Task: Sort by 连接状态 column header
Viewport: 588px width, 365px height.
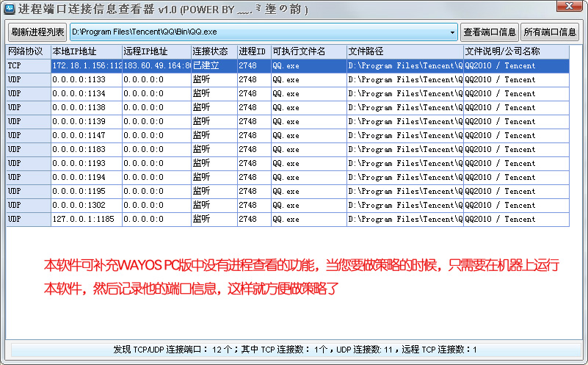Action: tap(214, 51)
